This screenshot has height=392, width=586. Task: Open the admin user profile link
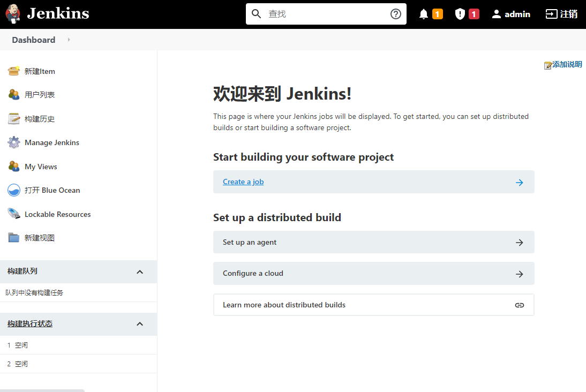coord(517,14)
